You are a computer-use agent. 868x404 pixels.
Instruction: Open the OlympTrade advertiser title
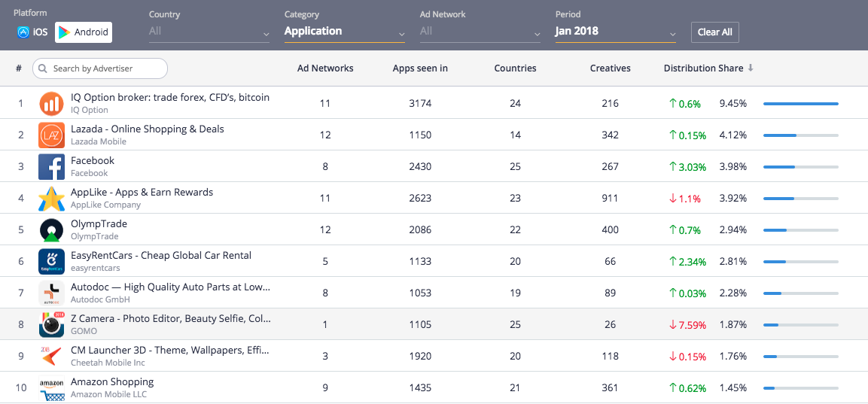99,223
